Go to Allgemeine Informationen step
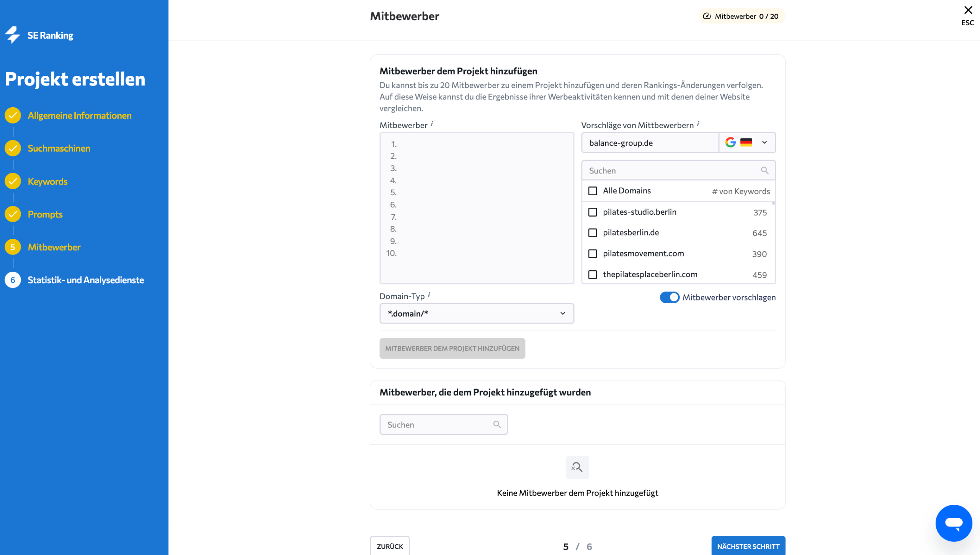Viewport: 980px width, 555px height. [80, 115]
